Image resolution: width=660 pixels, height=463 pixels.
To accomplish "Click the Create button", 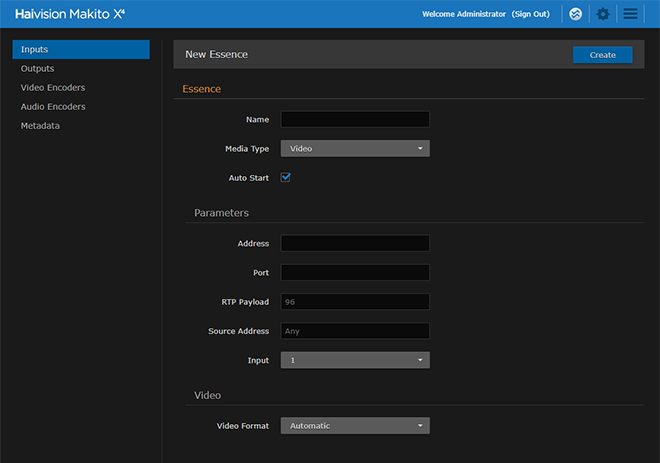I will click(x=602, y=55).
